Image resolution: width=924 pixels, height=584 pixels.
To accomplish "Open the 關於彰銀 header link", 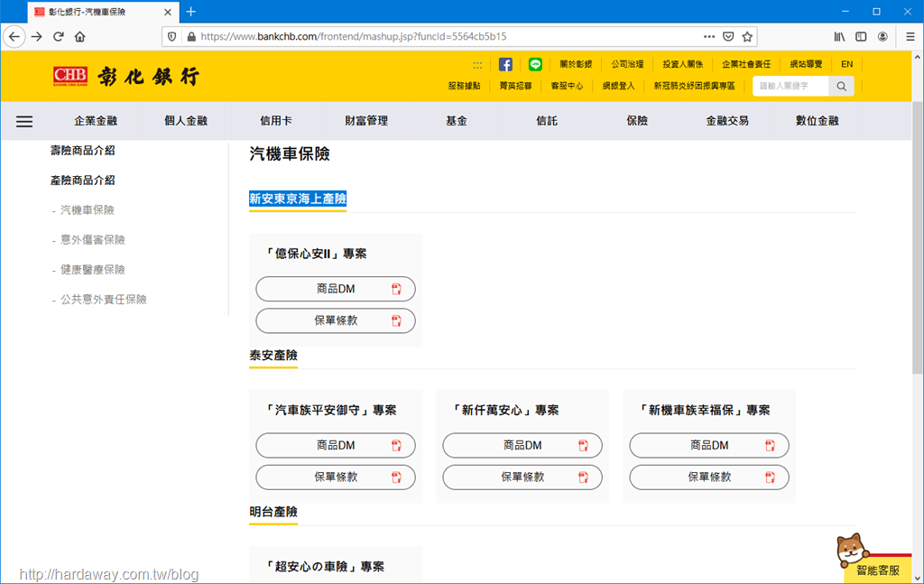I will pyautogui.click(x=576, y=64).
